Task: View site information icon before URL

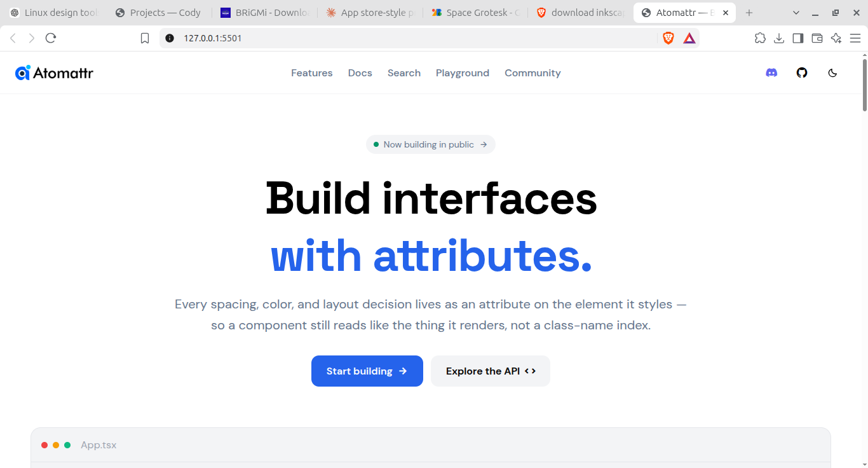Action: (x=170, y=38)
